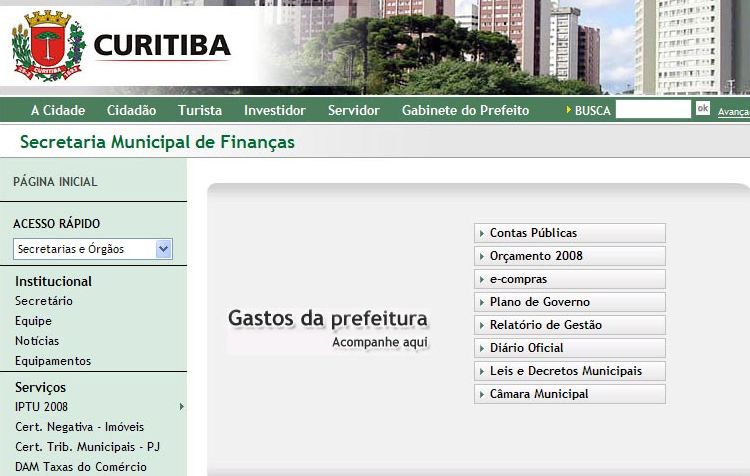Open Relatório de Gestão

tap(570, 325)
